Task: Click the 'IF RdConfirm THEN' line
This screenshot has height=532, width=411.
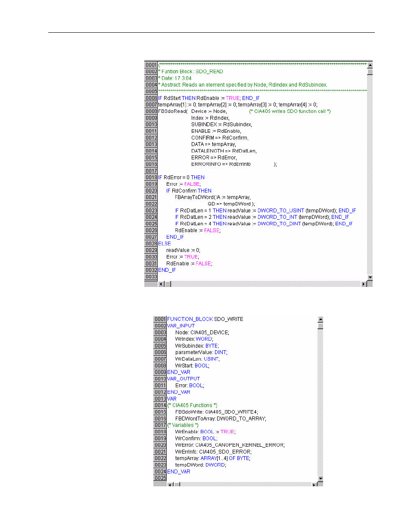Action: pyautogui.click(x=189, y=191)
